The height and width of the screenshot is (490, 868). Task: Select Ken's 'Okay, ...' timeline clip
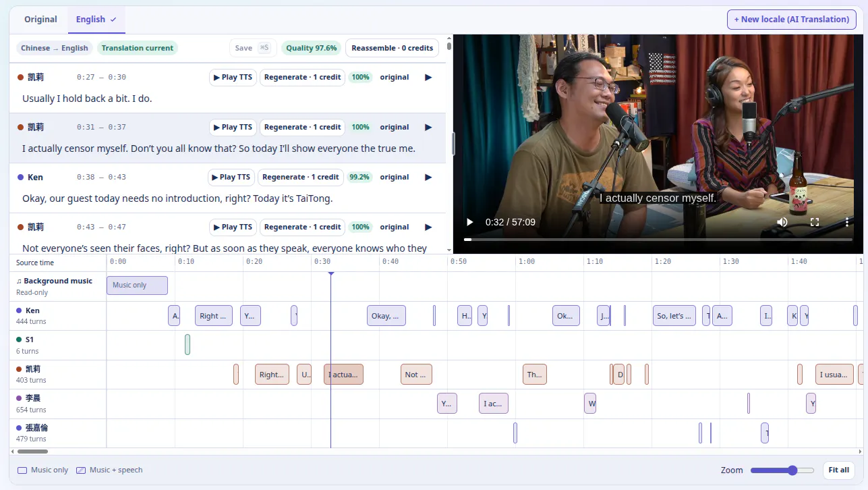pyautogui.click(x=386, y=316)
